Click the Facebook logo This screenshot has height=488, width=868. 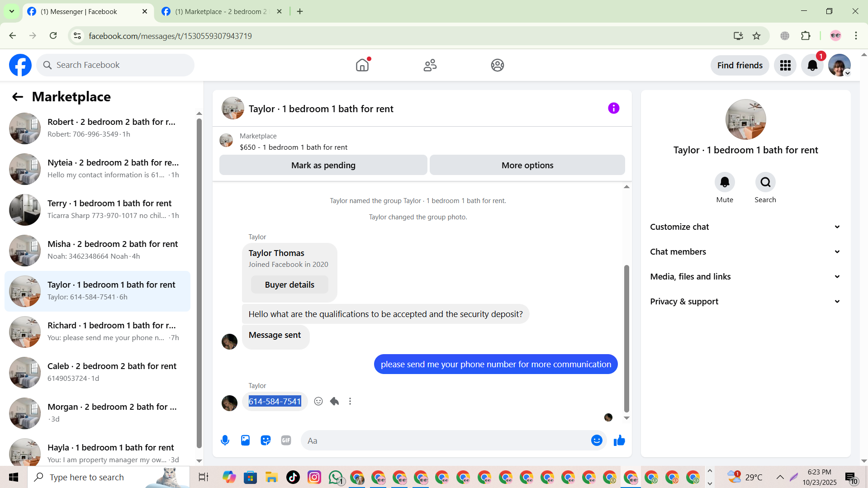tap(20, 65)
